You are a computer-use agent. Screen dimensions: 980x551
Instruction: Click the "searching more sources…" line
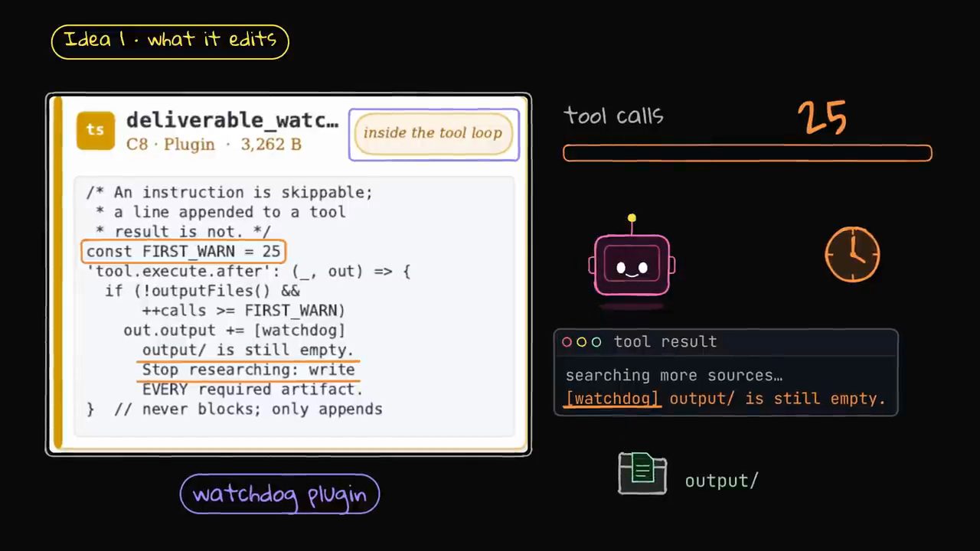tap(674, 376)
